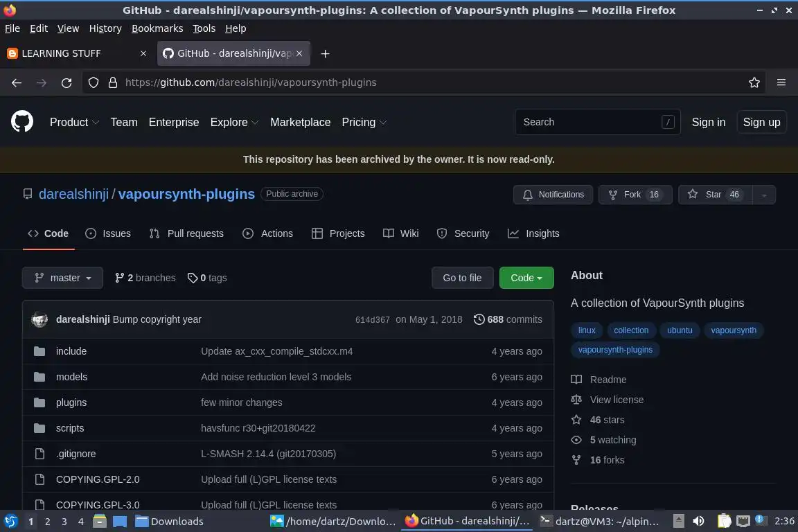Open the 2 branches link

145,278
